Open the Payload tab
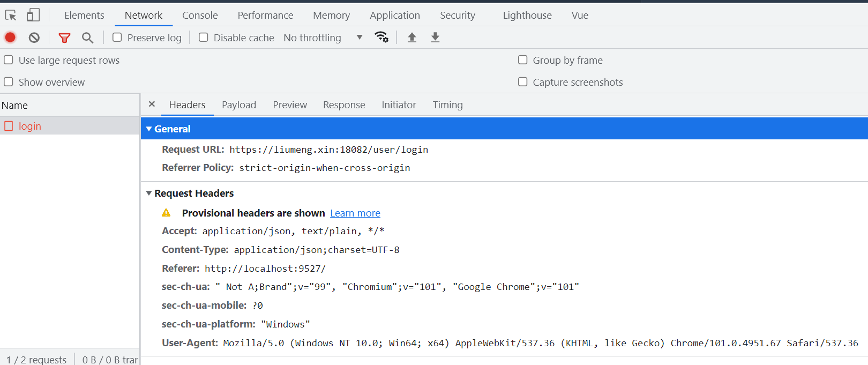Viewport: 868px width, 365px height. [239, 105]
